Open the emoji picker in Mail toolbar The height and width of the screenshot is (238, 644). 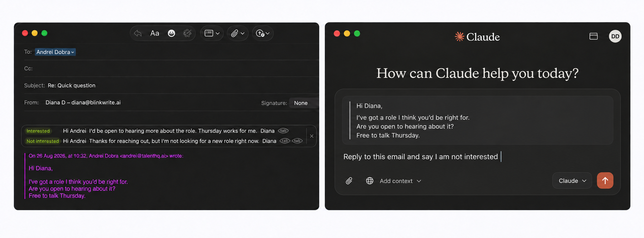click(171, 33)
